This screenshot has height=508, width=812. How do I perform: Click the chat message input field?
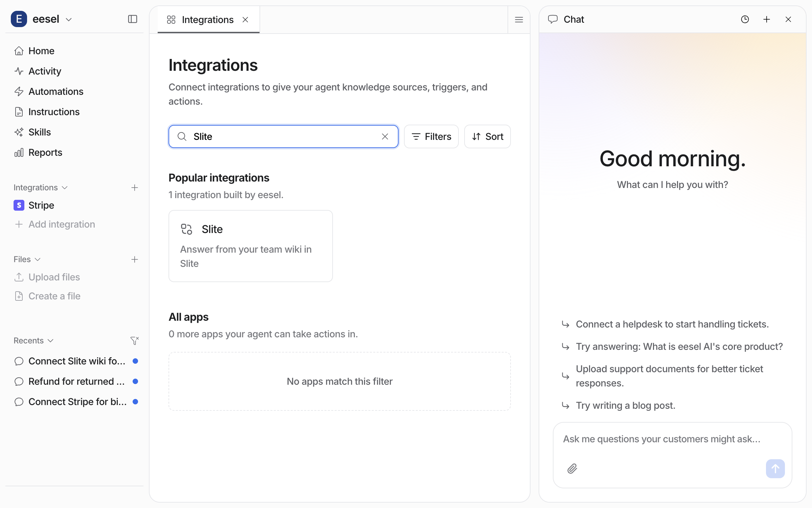click(x=673, y=439)
